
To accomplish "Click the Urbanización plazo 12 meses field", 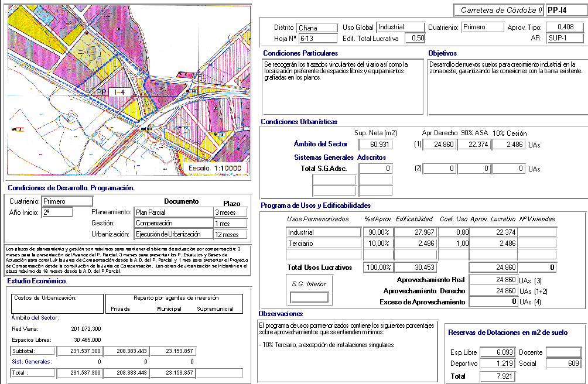I will tap(230, 235).
